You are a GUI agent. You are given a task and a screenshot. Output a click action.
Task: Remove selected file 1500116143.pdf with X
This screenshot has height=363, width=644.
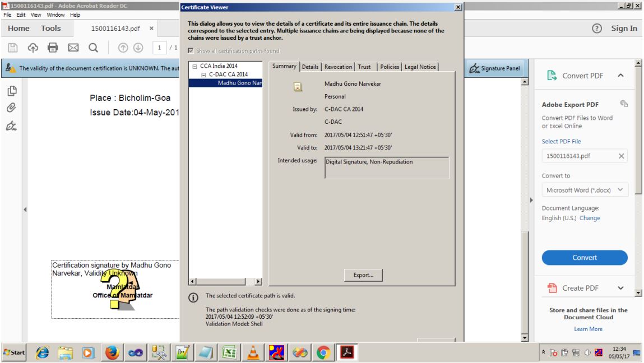[x=621, y=156]
